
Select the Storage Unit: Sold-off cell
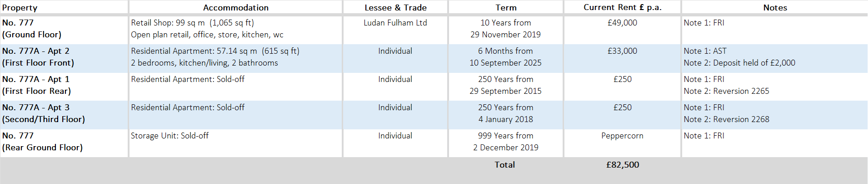tap(170, 136)
